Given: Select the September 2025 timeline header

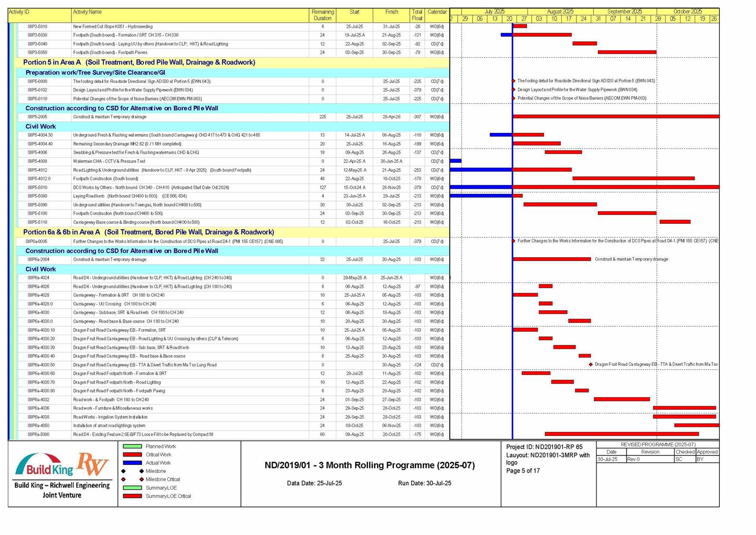Looking at the screenshot, I should [x=625, y=11].
